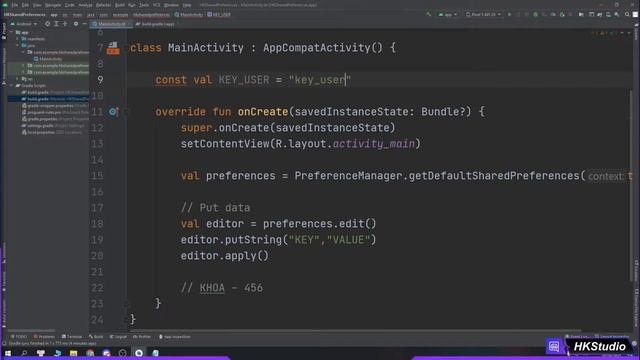This screenshot has height=360, width=640.
Task: Open the Tools menu
Action: [144, 5]
